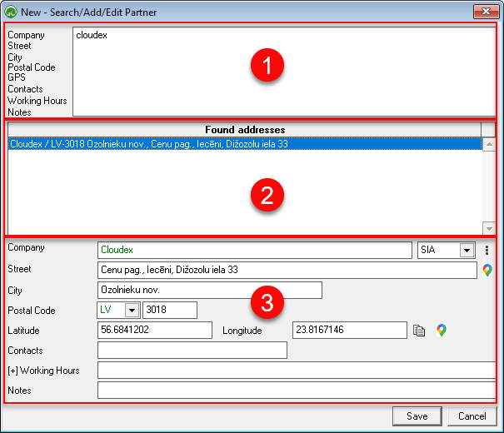Image resolution: width=504 pixels, height=433 pixels.
Task: Open the three-dot menu beside SIA
Action: [x=487, y=251]
